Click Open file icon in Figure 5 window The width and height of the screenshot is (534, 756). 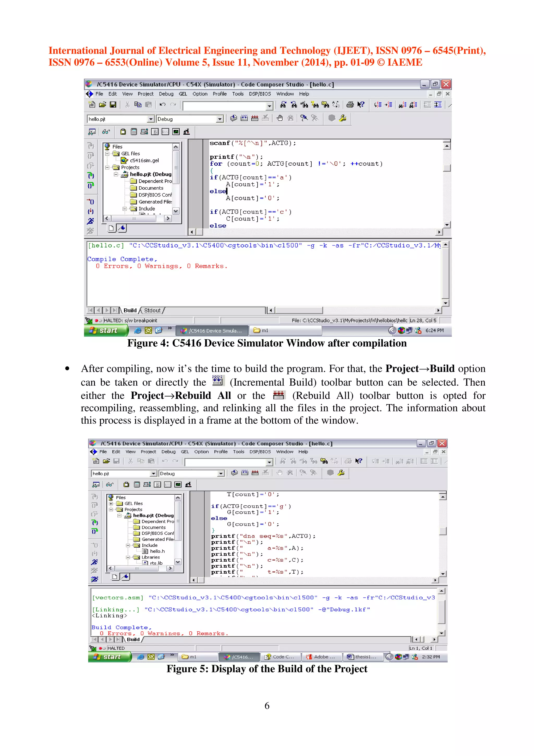click(106, 461)
